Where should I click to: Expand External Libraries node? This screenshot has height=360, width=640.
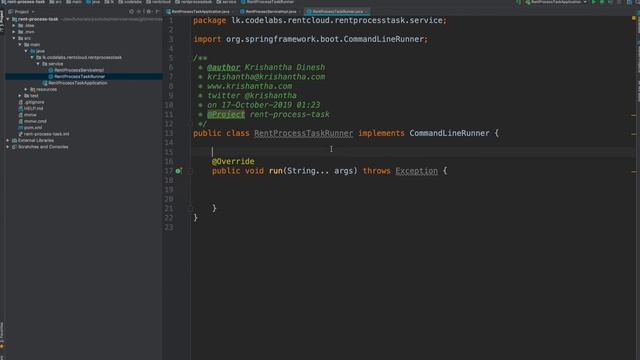tap(8, 140)
